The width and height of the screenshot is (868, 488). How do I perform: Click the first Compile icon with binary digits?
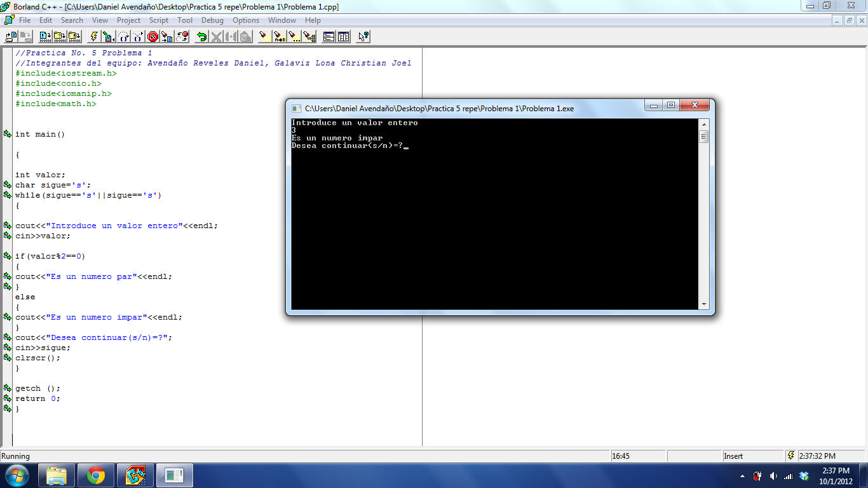click(x=46, y=37)
